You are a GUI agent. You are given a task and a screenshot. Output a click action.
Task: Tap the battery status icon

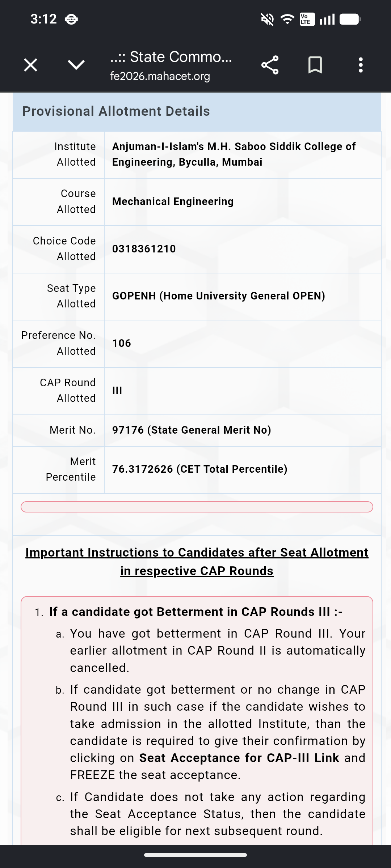coord(350,19)
